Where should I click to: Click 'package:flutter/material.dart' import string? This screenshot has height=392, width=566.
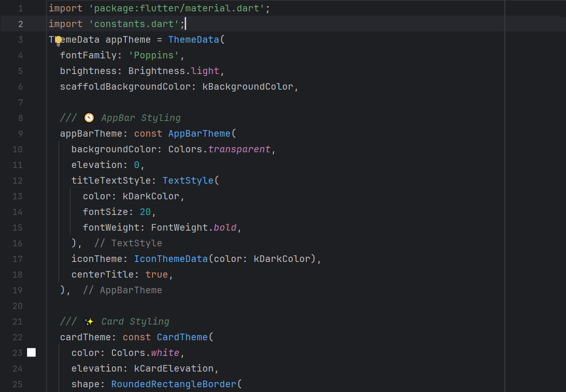177,8
